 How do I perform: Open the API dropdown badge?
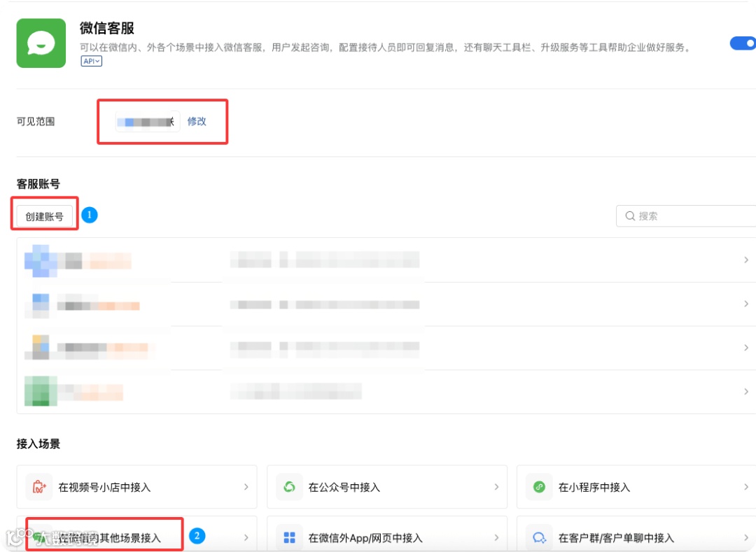pyautogui.click(x=91, y=61)
